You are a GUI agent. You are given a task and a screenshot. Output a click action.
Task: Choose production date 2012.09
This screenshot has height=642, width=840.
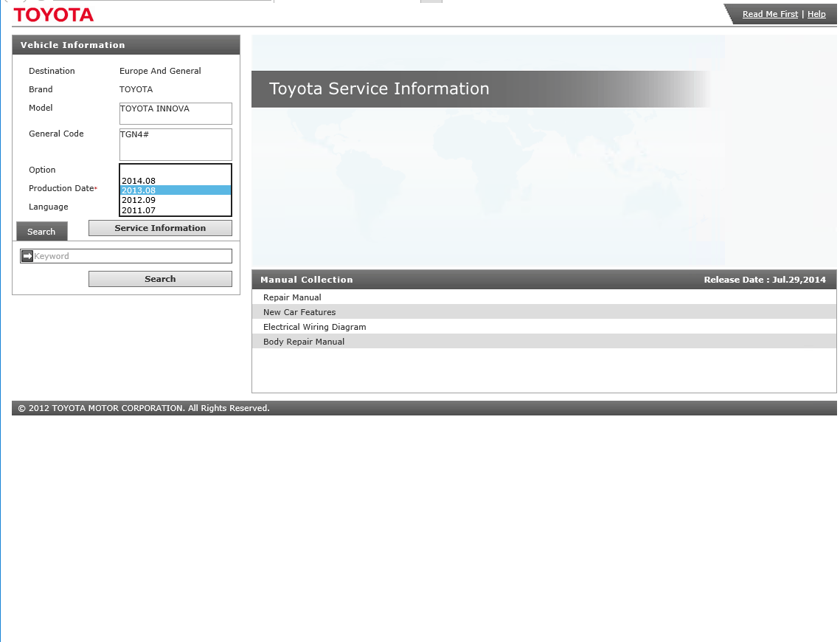(176, 200)
